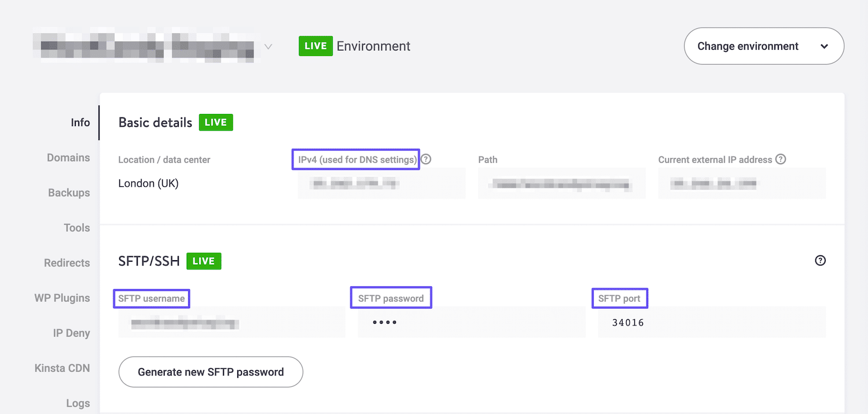Screen dimensions: 868x414
Task: Click the green LIVE environment badge at top
Action: pos(315,46)
